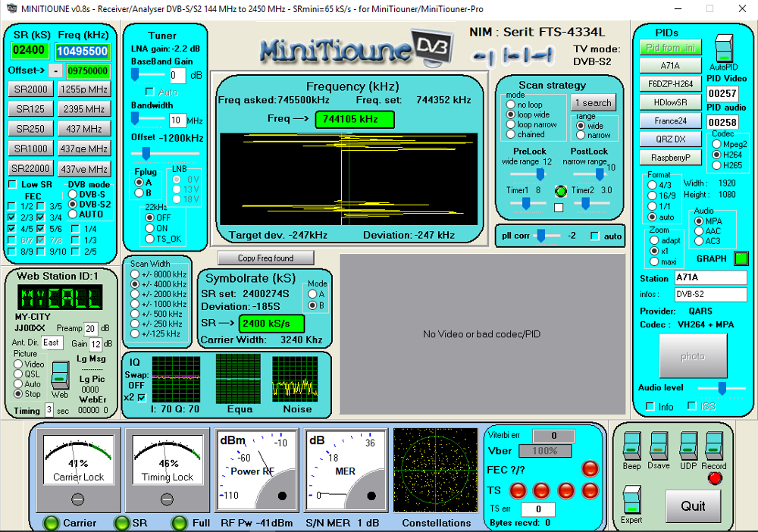Image resolution: width=758 pixels, height=532 pixels.
Task: Click the SR2000 preset button
Action: click(x=30, y=89)
